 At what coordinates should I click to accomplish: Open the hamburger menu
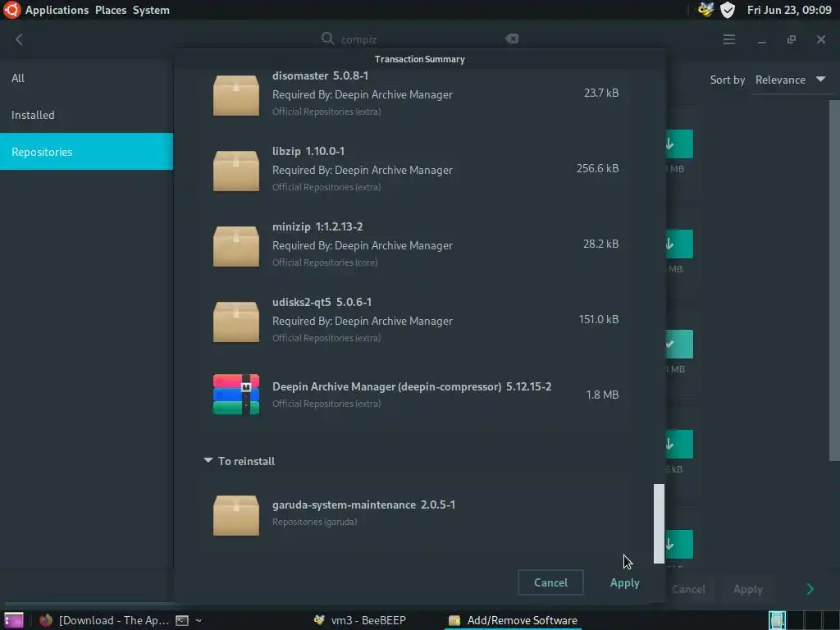point(729,39)
